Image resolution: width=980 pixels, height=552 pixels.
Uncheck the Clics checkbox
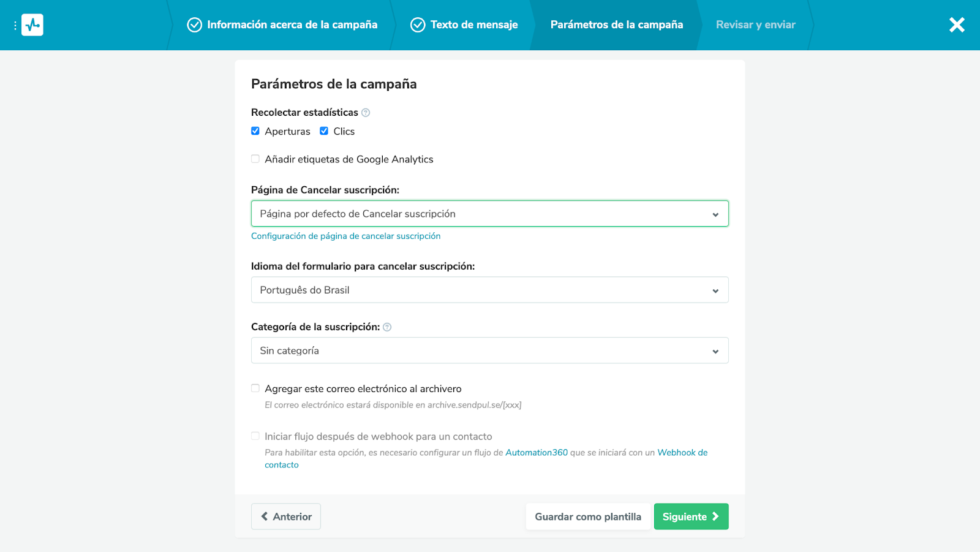pyautogui.click(x=324, y=131)
